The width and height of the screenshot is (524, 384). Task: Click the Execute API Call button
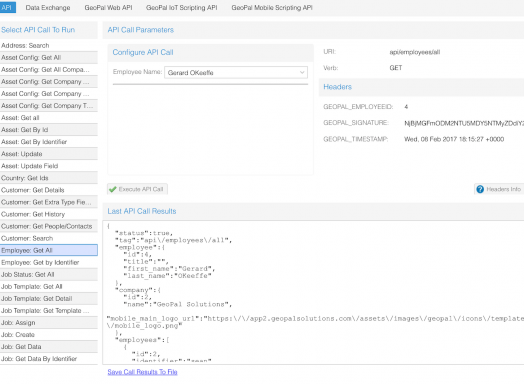(137, 189)
